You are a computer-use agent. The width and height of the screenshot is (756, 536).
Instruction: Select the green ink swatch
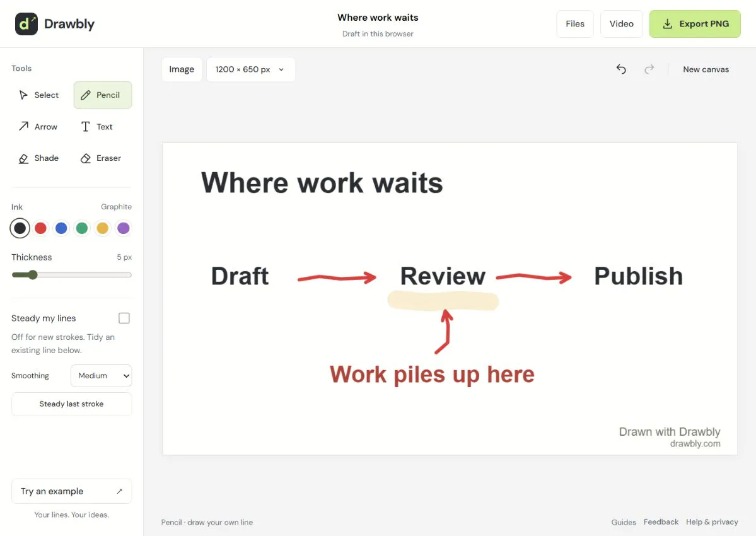[x=82, y=228]
